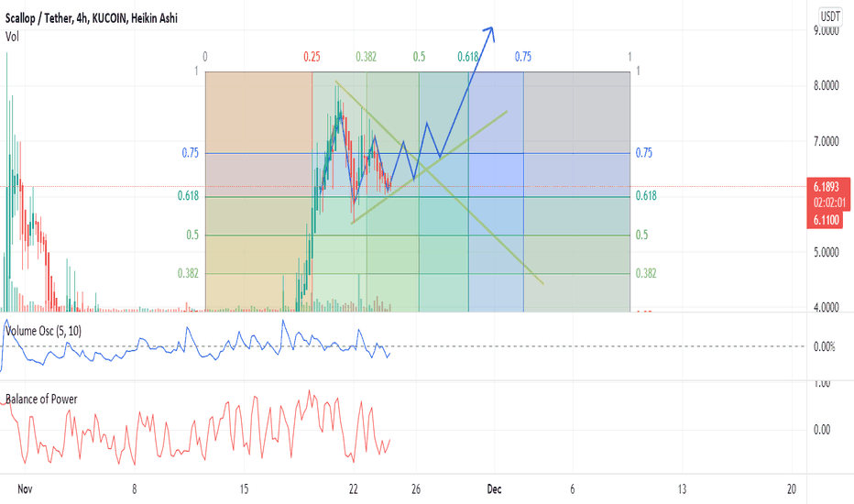The image size is (854, 504).
Task: Click the 9.0000 price axis value
Action: tap(827, 31)
